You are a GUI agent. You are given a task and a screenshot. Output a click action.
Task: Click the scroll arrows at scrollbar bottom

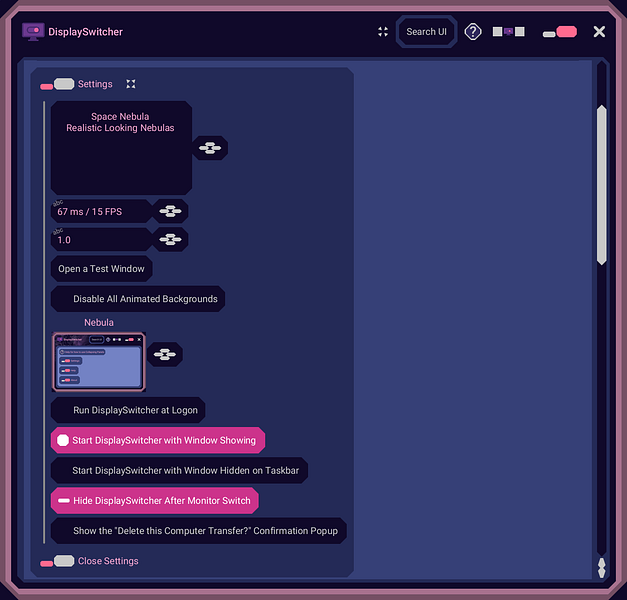click(x=601, y=568)
